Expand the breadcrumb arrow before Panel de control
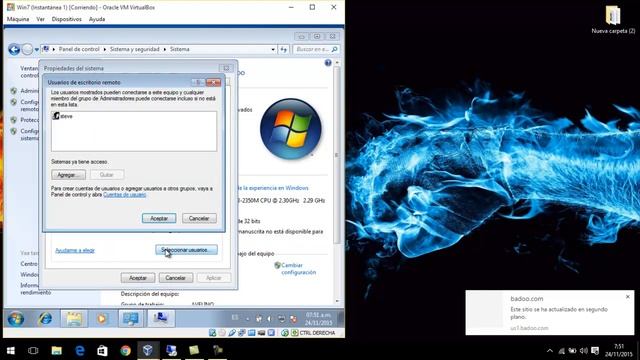 pos(53,49)
